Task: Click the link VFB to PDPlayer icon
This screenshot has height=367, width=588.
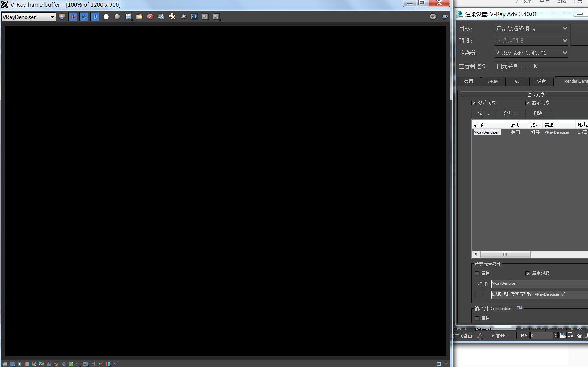Action: pyautogui.click(x=194, y=17)
